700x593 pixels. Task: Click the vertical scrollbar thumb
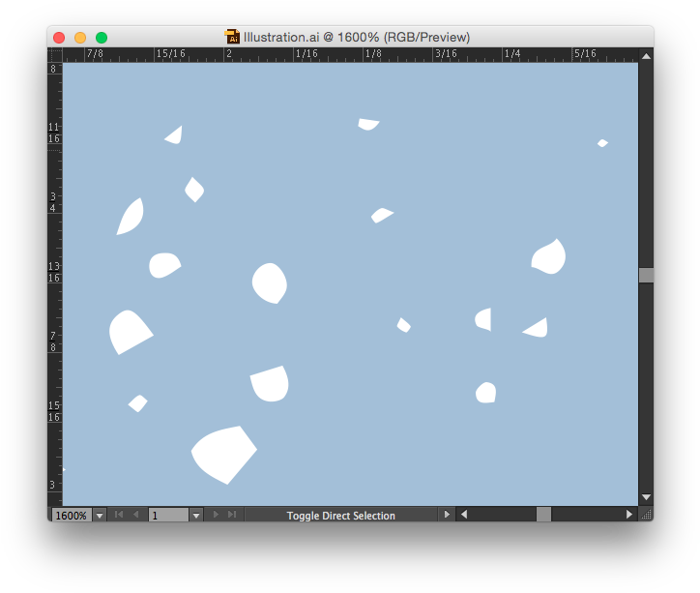pyautogui.click(x=646, y=275)
